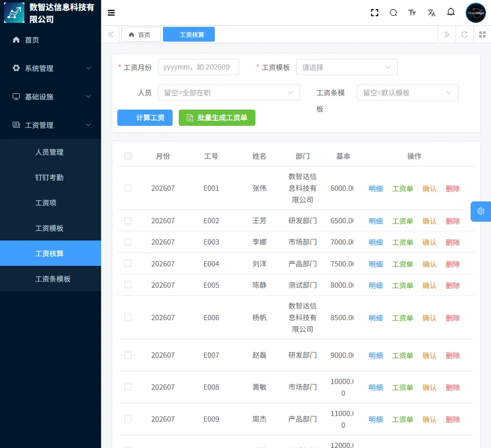This screenshot has width=491, height=448.
Task: Open the 工资模板 dropdown
Action: tap(347, 67)
